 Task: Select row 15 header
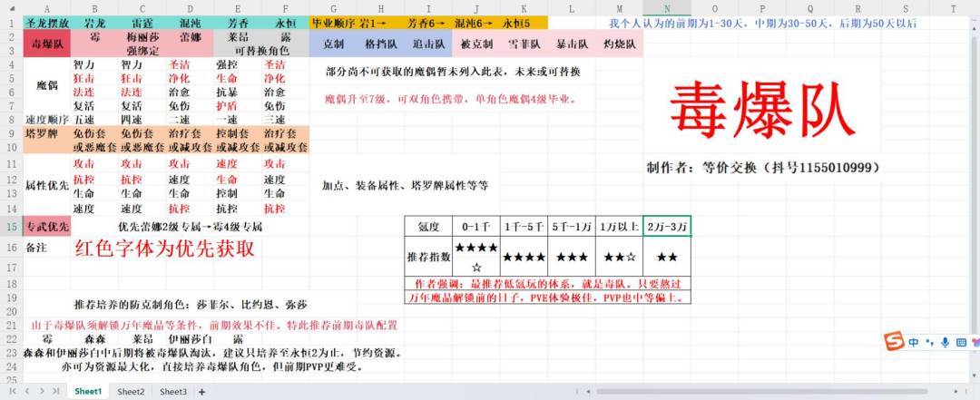[11, 226]
